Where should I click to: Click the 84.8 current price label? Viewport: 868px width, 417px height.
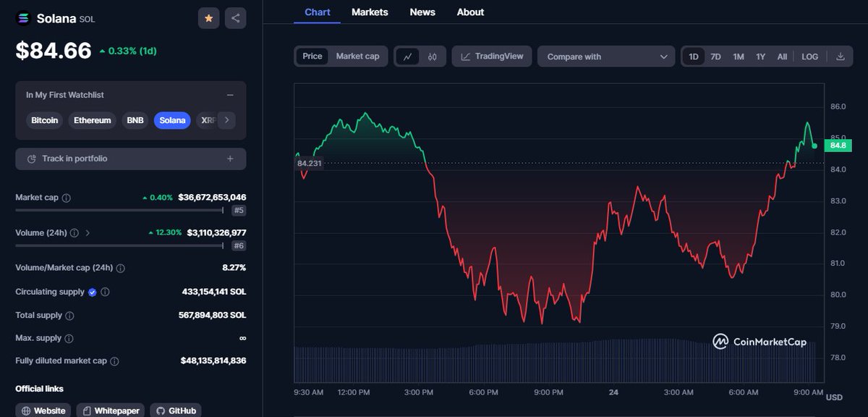coord(838,146)
